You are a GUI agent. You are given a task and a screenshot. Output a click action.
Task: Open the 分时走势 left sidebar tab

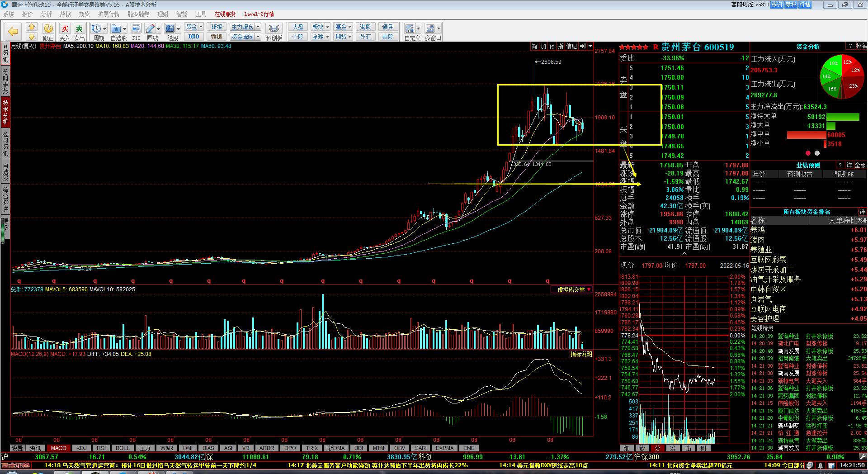pyautogui.click(x=5, y=81)
